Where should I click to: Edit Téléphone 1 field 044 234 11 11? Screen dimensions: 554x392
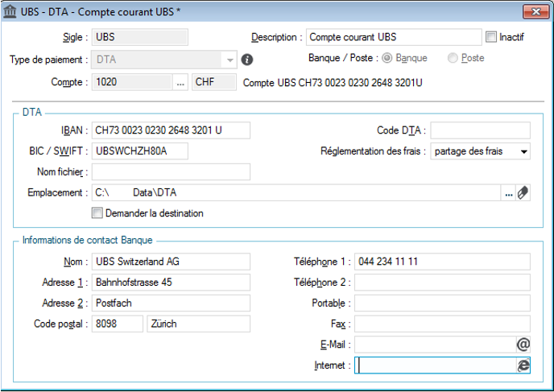point(442,262)
